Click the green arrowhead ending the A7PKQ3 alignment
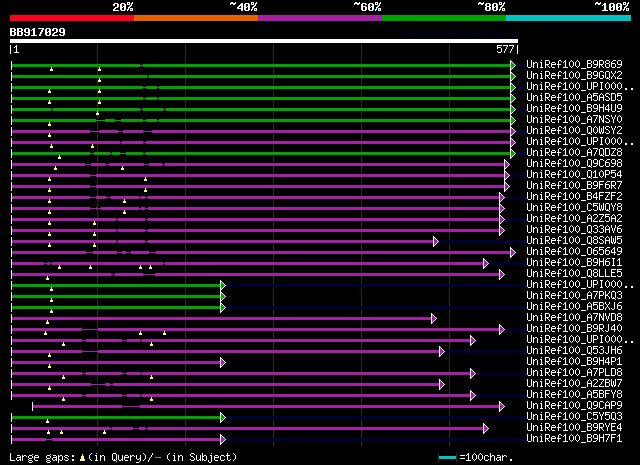 [x=223, y=296]
